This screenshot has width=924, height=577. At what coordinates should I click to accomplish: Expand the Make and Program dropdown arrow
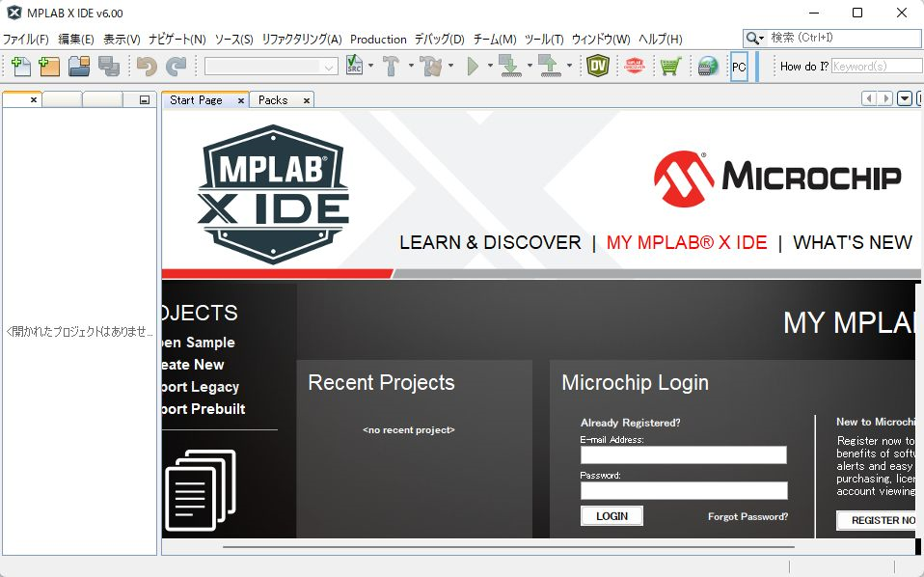(530, 66)
